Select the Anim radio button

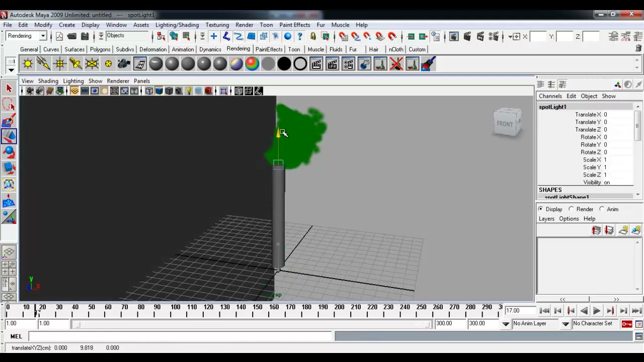(602, 209)
